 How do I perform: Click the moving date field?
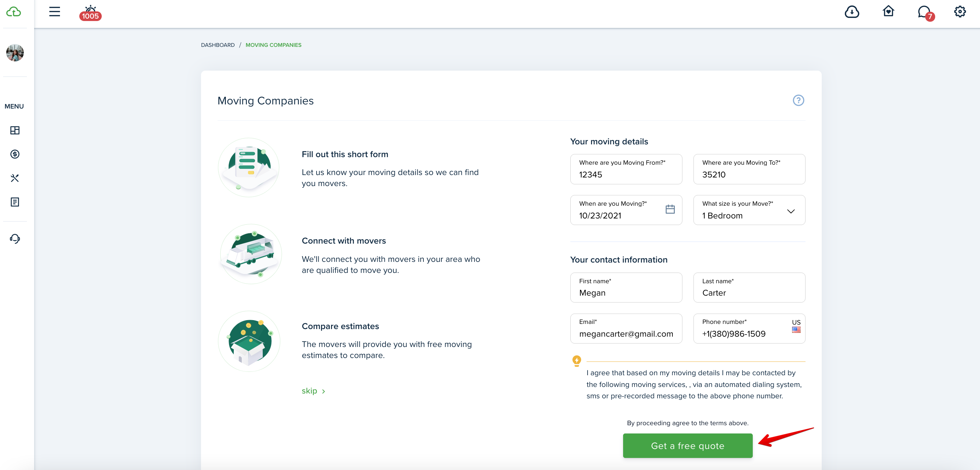[626, 210]
